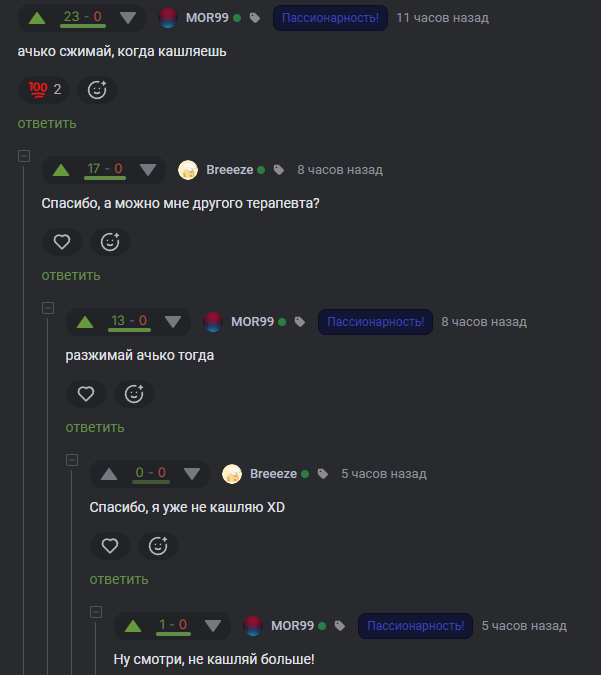Like the 'Спасибо, а можно мне другого терапевта?' comment
Viewport: 601px width, 675px height.
pyautogui.click(x=62, y=242)
